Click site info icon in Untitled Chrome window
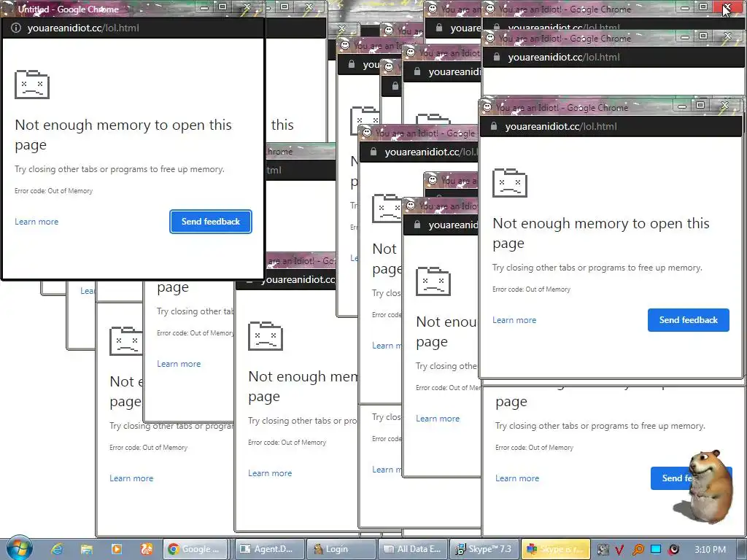The image size is (747, 560). pos(16,28)
